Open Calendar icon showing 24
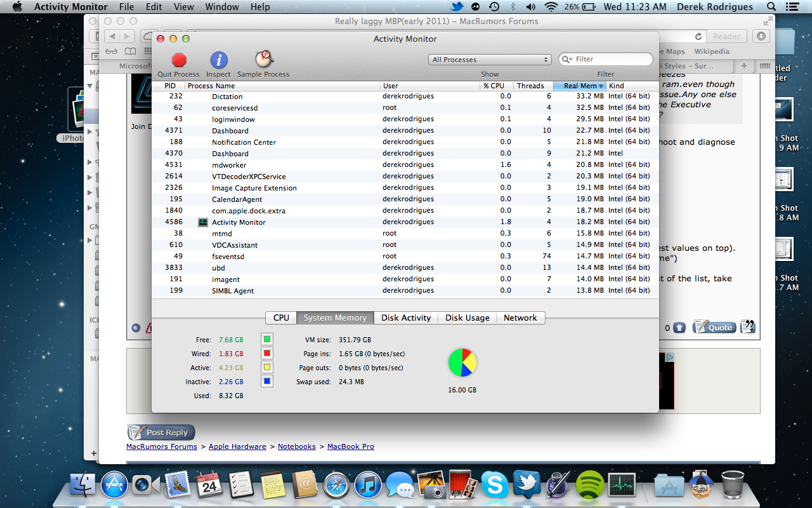Image resolution: width=812 pixels, height=508 pixels. pyautogui.click(x=209, y=486)
